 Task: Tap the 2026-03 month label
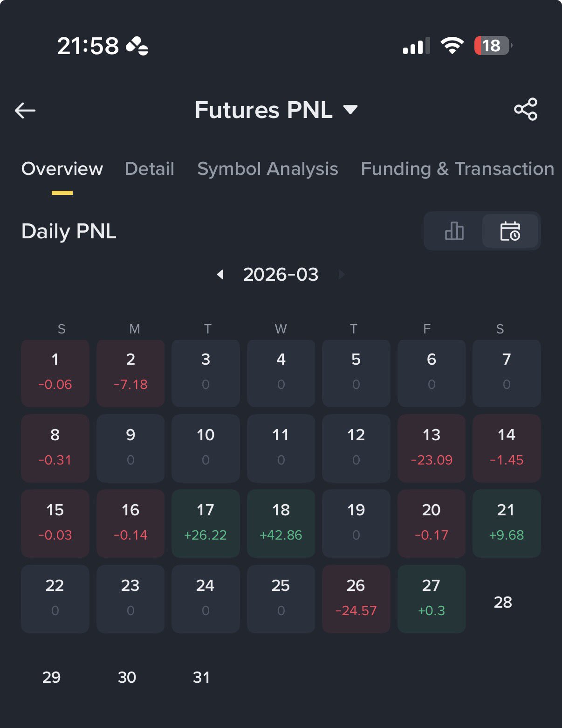[281, 275]
